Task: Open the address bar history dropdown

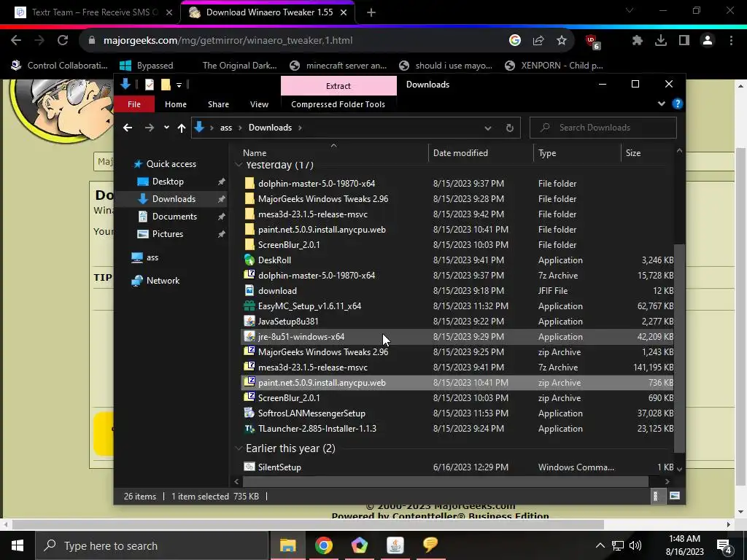Action: coord(488,128)
